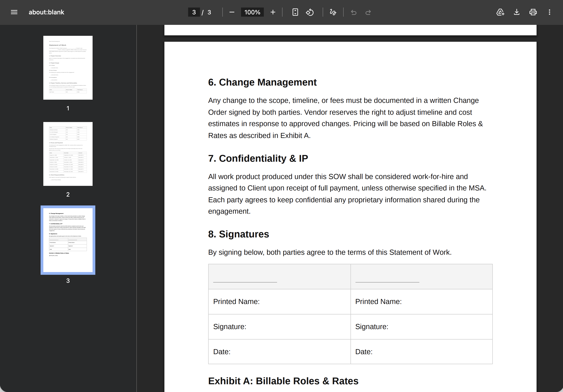Screen dimensions: 563x392
Task: Click the left Printed Name: cell
Action: (279, 301)
